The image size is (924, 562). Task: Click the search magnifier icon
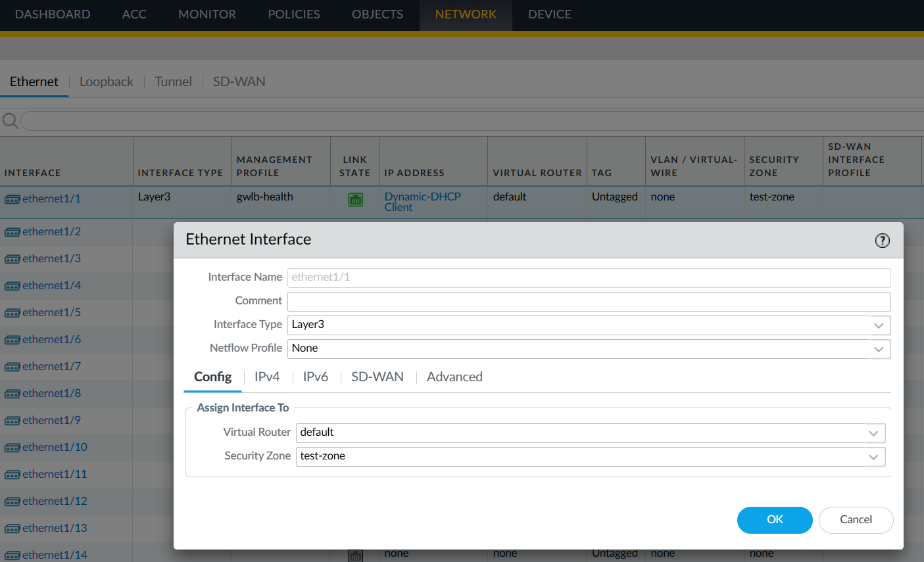click(10, 121)
